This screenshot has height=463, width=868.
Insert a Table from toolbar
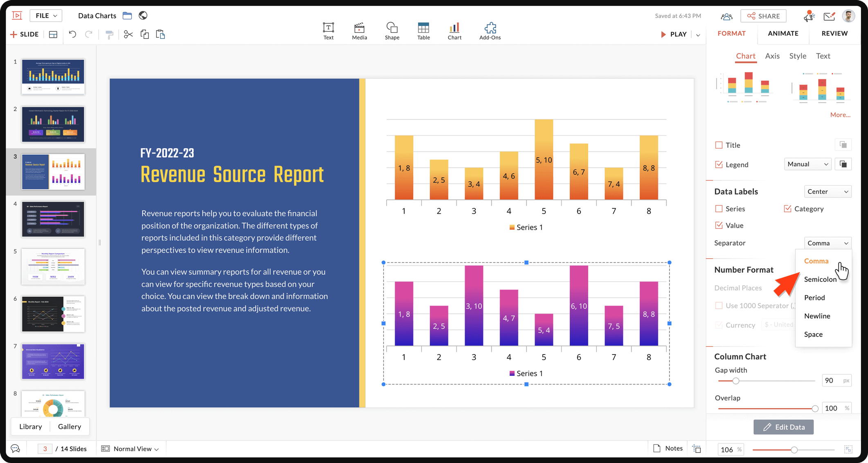coord(423,31)
